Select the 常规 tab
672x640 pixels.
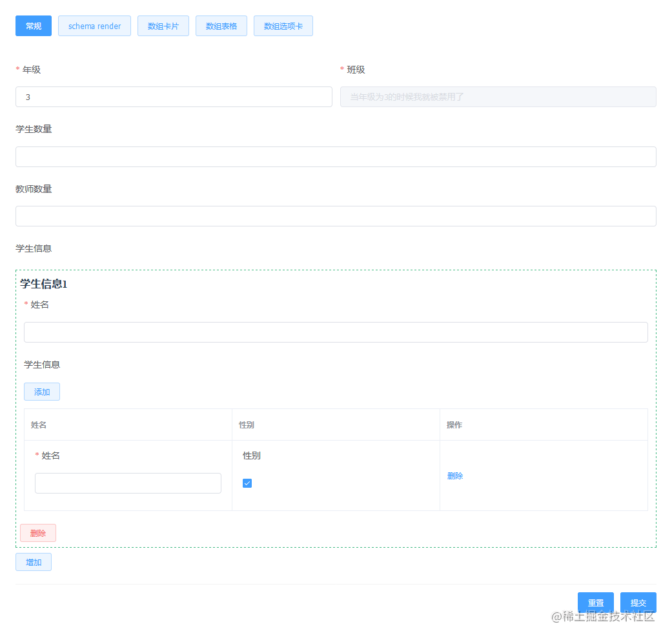33,26
